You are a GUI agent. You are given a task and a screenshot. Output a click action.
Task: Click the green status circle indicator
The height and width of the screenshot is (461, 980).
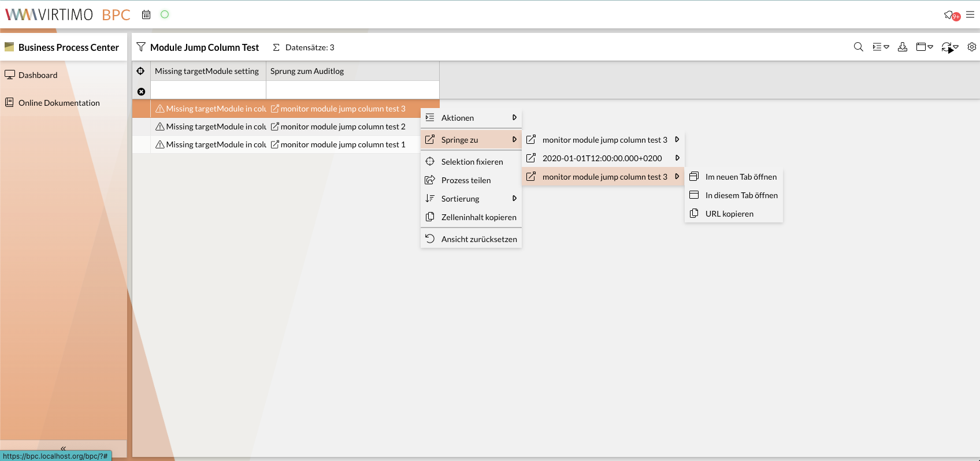point(165,14)
